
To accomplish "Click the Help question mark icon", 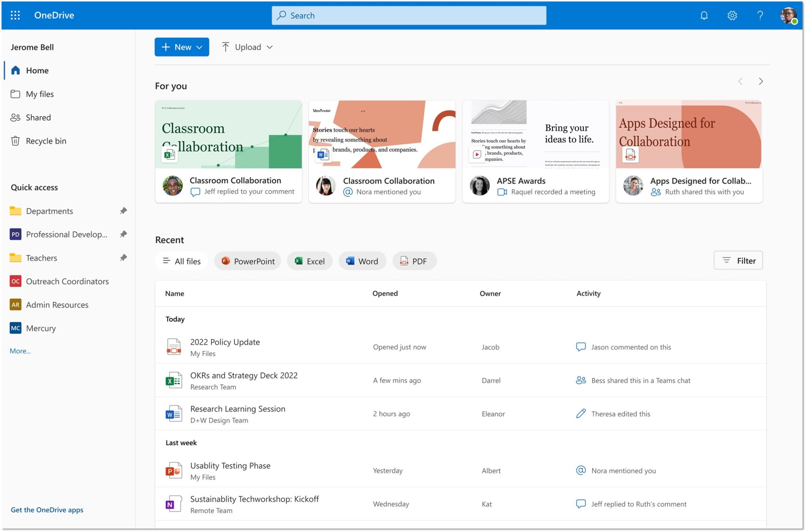I will pos(760,15).
